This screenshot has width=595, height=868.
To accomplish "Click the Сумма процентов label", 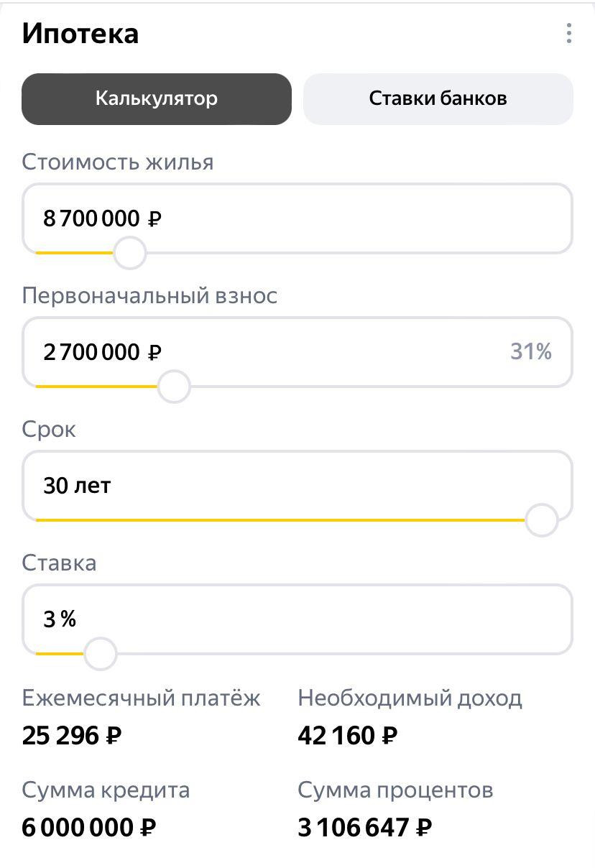I will [395, 790].
